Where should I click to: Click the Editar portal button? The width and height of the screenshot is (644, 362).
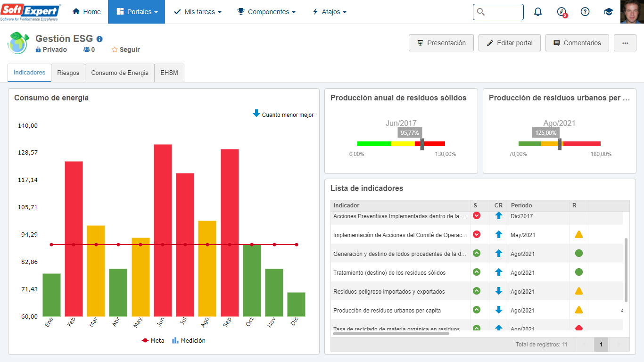[510, 43]
